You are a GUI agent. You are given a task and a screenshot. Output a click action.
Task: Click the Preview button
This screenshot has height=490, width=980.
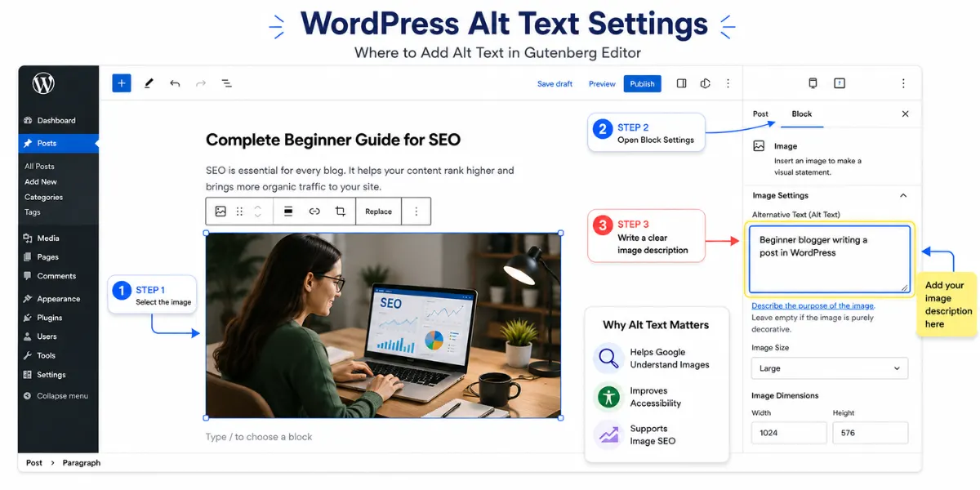(x=602, y=84)
